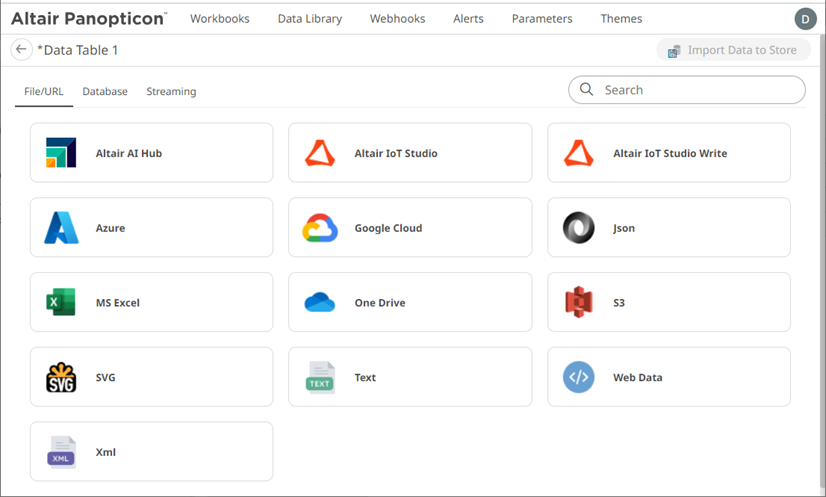Switch to the Streaming tab

pos(171,92)
